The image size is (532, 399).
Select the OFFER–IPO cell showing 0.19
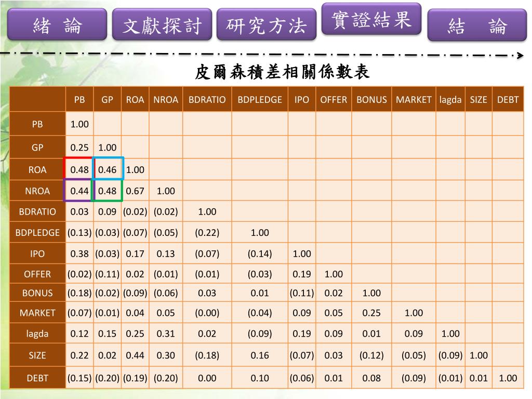point(302,274)
